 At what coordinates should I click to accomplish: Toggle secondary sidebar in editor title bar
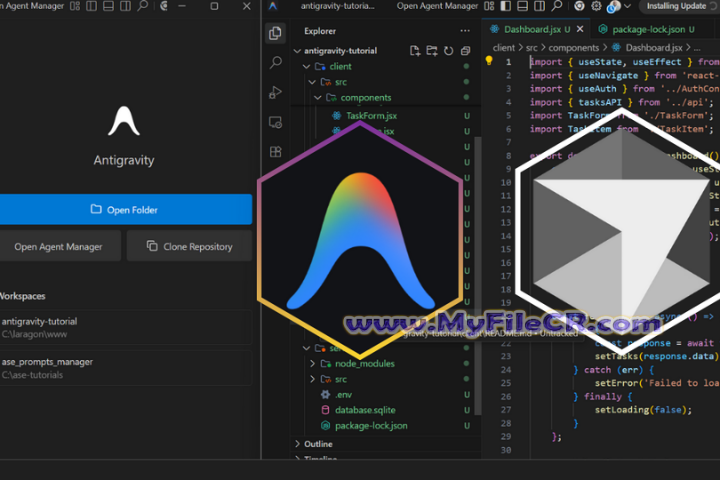(540, 6)
